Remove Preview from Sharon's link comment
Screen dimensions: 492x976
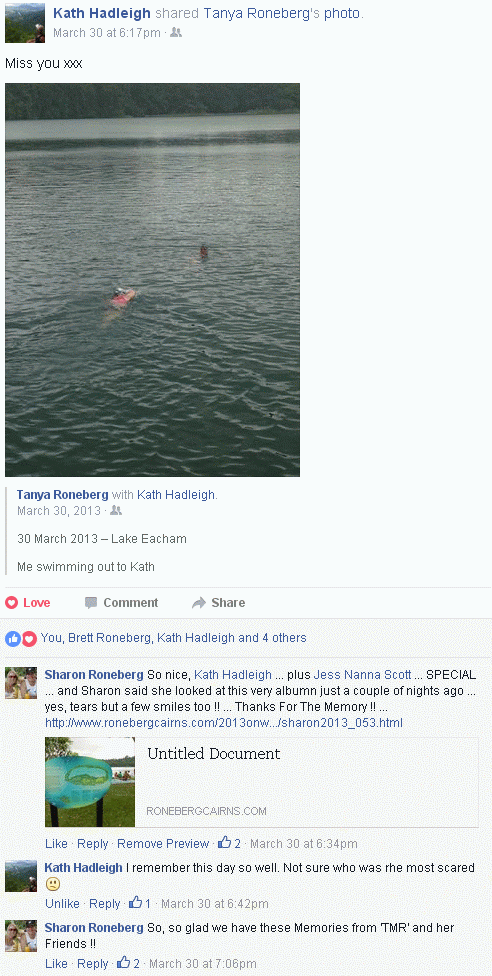(x=163, y=843)
